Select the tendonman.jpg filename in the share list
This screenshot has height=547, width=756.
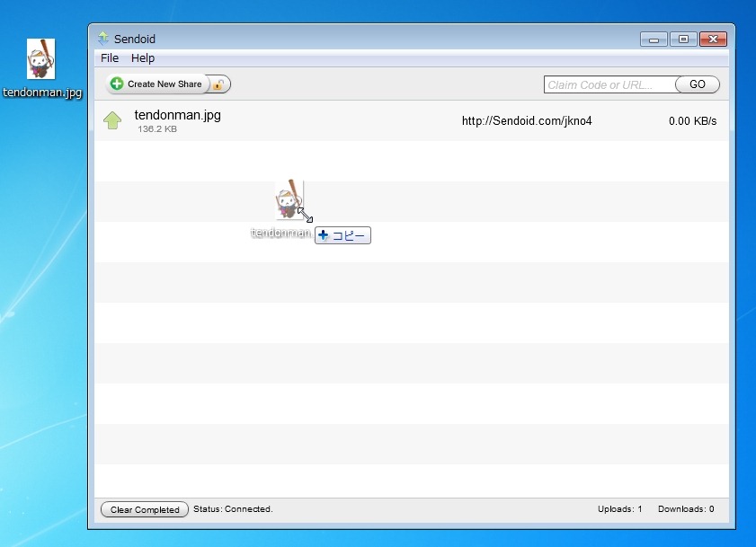[177, 115]
